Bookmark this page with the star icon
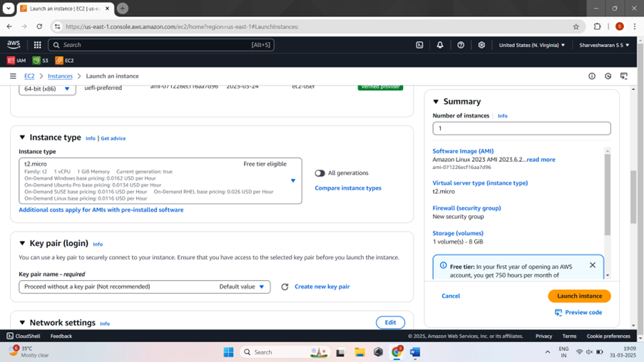Screen dimensions: 644x362 tap(576, 26)
